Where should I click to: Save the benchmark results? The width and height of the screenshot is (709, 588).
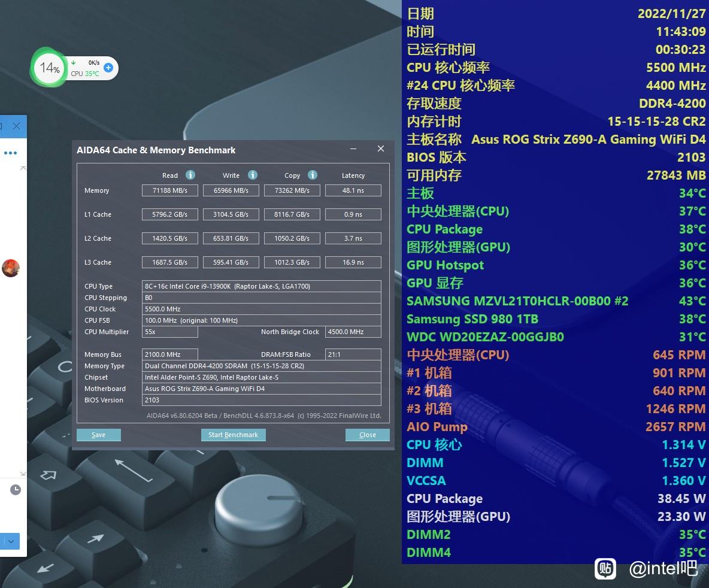click(99, 435)
